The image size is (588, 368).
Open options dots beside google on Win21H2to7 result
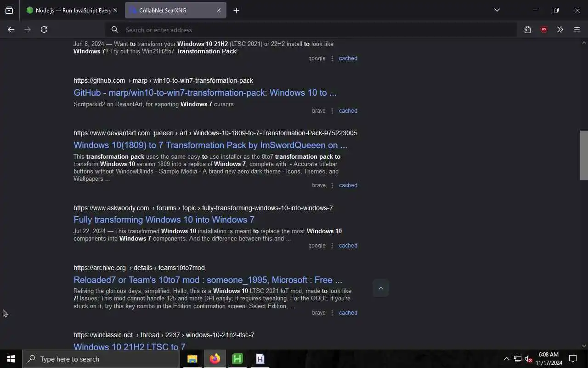click(332, 58)
